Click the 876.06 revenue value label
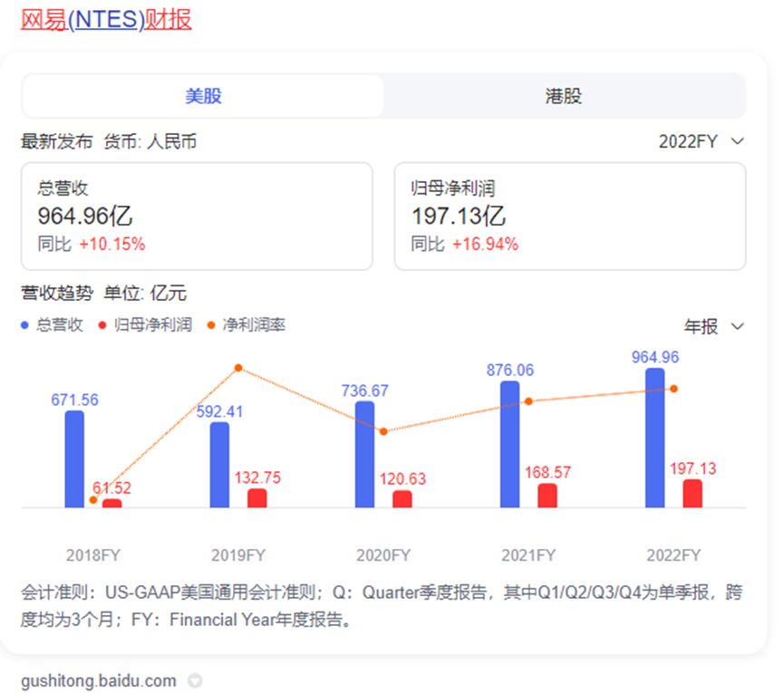784x693 pixels. (510, 371)
